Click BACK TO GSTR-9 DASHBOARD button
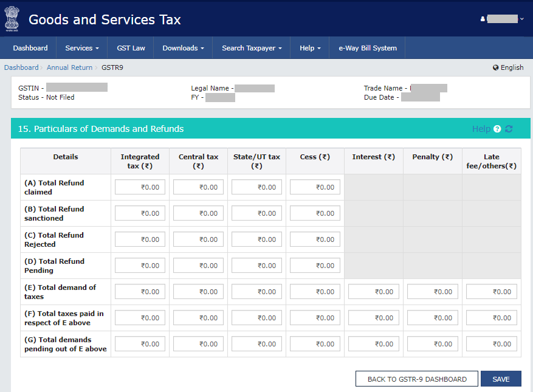 coord(417,379)
